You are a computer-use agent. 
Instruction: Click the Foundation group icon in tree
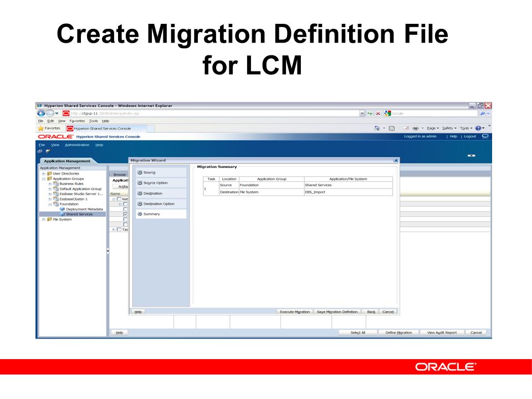pyautogui.click(x=56, y=204)
